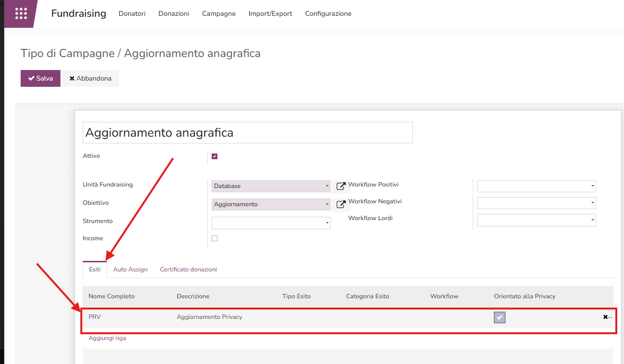624x364 pixels.
Task: Open the Donatori menu
Action: [x=132, y=13]
